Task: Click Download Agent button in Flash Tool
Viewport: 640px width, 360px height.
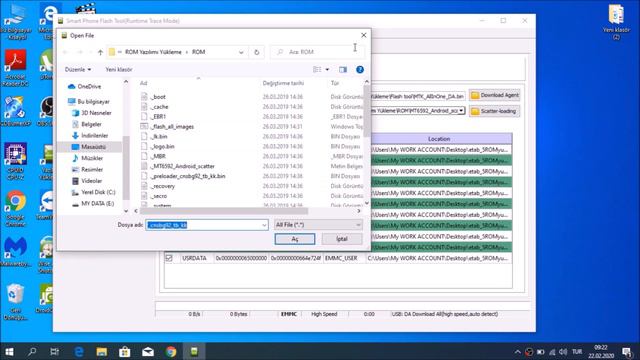Action: (494, 95)
